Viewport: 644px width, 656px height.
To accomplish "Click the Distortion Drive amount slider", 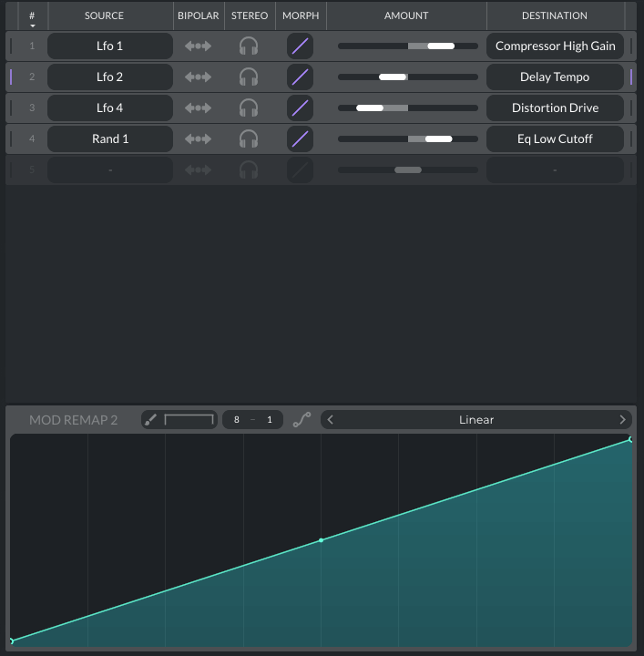I will [x=407, y=108].
